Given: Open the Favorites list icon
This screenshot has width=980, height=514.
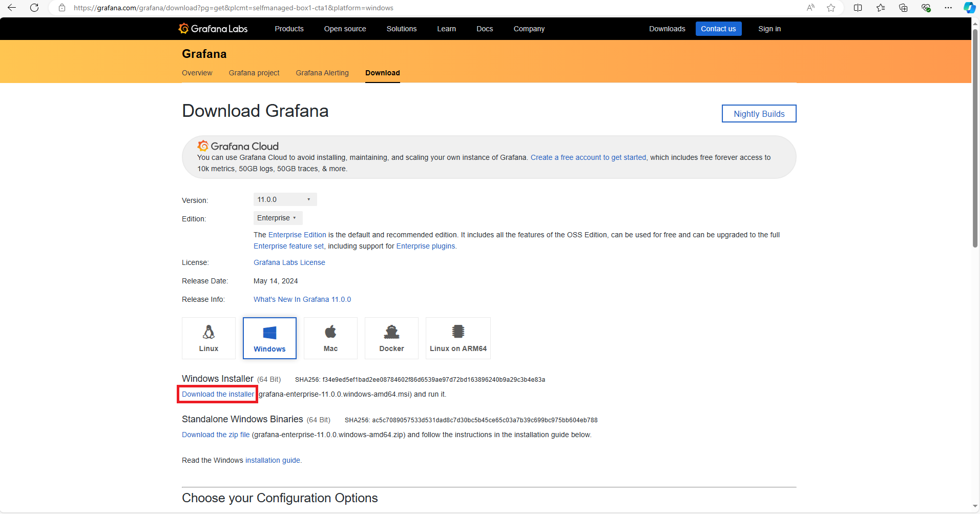Looking at the screenshot, I should [881, 8].
